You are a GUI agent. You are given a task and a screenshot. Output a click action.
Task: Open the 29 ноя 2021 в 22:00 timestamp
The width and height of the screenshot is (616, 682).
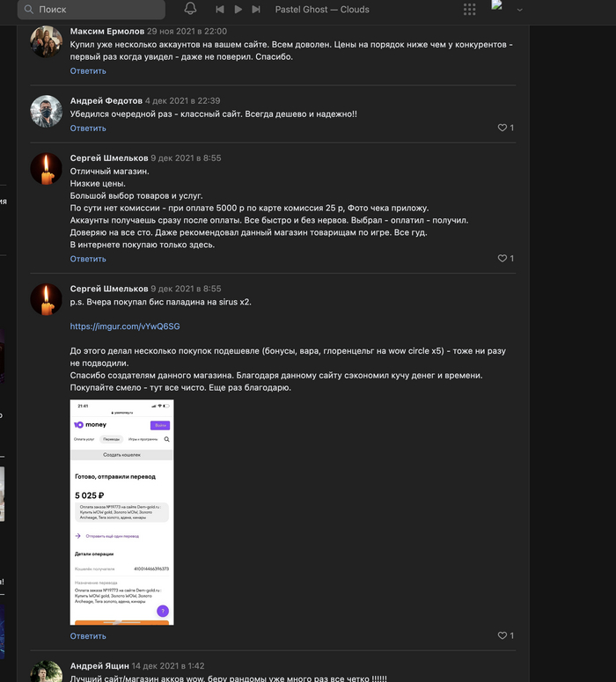tap(187, 32)
